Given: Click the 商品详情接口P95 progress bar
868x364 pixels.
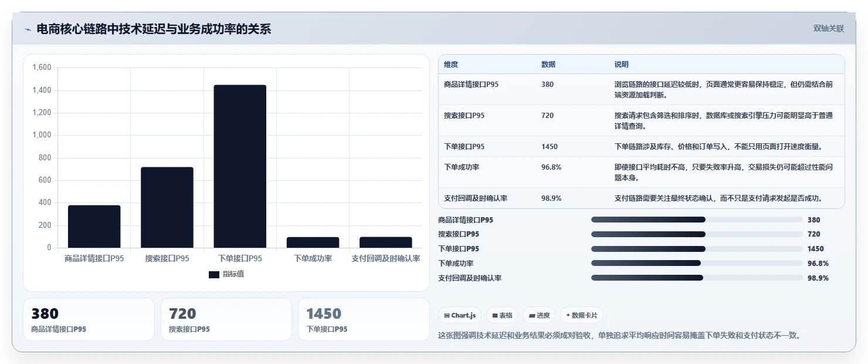Looking at the screenshot, I should pyautogui.click(x=697, y=220).
